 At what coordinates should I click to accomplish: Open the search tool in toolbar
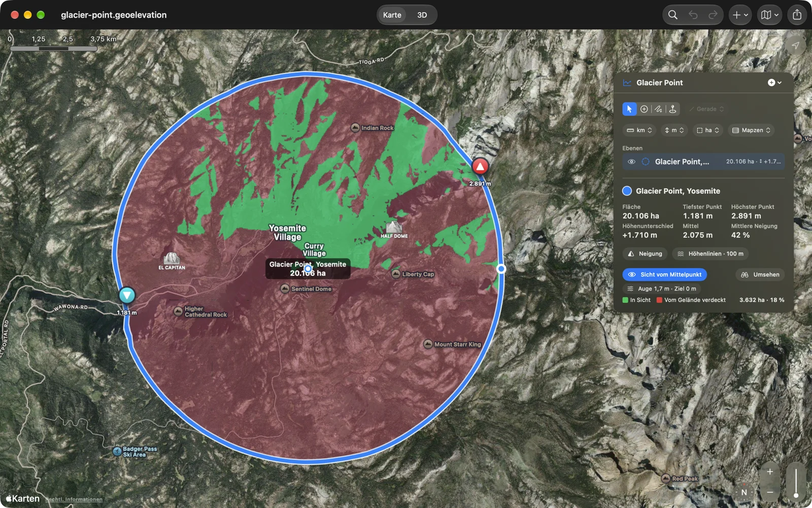click(672, 15)
